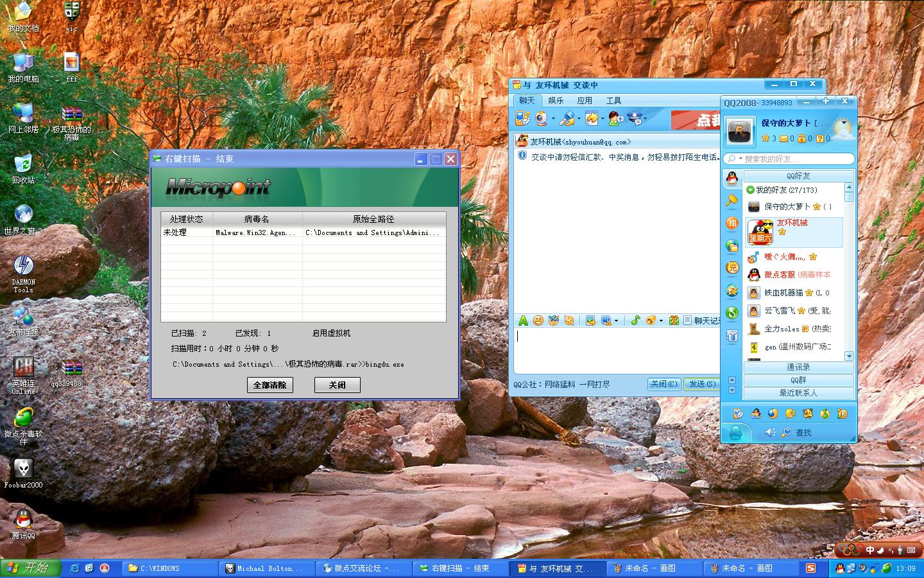Viewport: 924px width, 578px height.
Task: Click the invite friend icon in chat toolbar
Action: [616, 118]
